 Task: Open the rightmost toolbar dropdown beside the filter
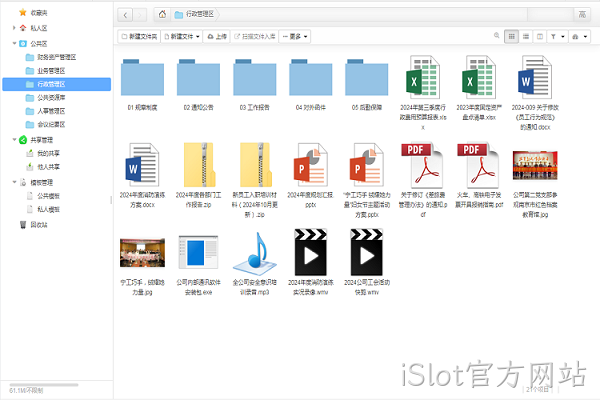pos(579,37)
